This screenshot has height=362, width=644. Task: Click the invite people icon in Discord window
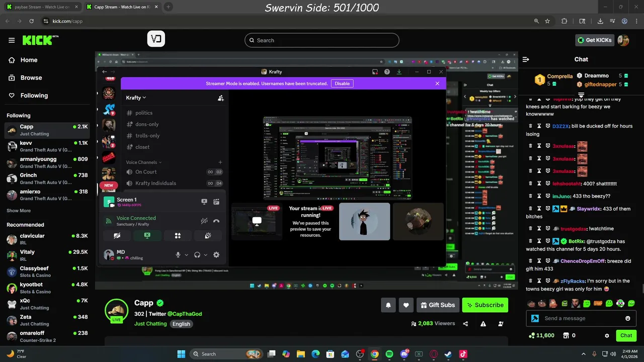point(220,98)
